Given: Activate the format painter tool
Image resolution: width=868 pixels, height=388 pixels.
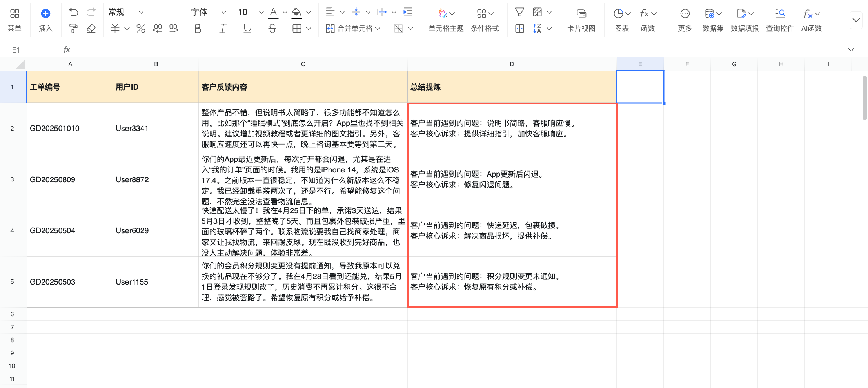Looking at the screenshot, I should click(73, 28).
